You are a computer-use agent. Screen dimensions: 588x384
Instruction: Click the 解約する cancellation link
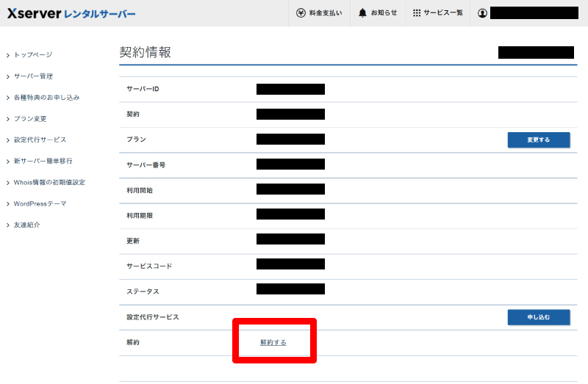pos(273,343)
